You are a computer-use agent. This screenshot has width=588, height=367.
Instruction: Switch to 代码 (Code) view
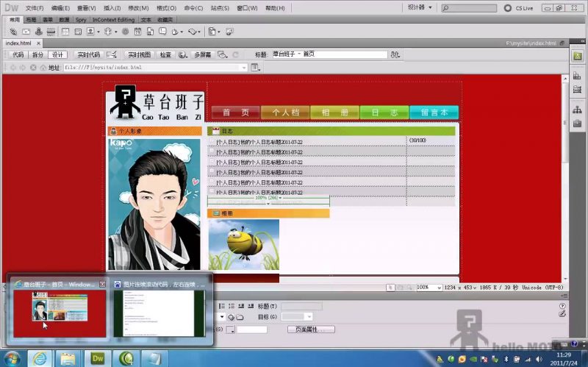[x=18, y=54]
